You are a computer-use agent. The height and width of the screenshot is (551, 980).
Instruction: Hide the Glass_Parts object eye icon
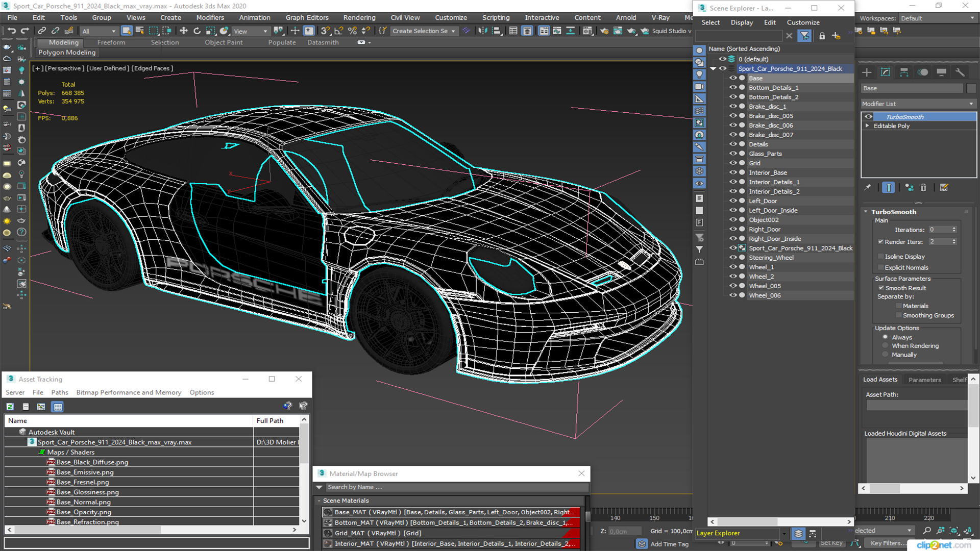pyautogui.click(x=733, y=154)
